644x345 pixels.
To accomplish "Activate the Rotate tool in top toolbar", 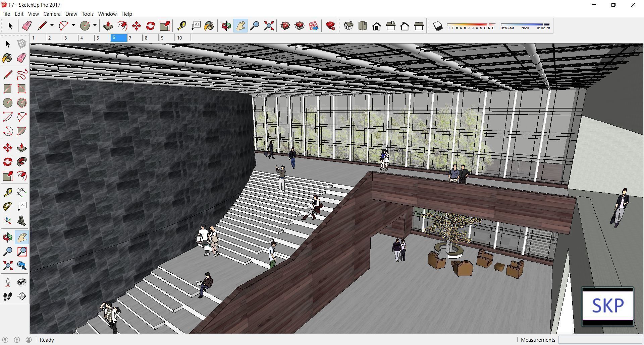I will 150,26.
